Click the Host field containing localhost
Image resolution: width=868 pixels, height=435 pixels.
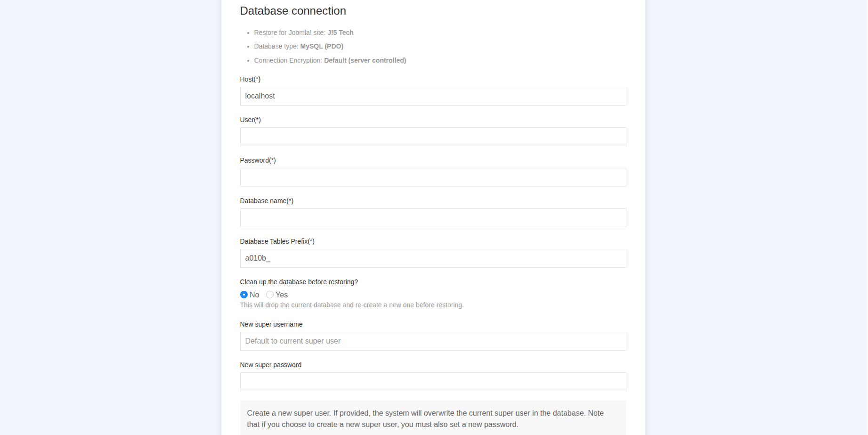click(x=433, y=96)
